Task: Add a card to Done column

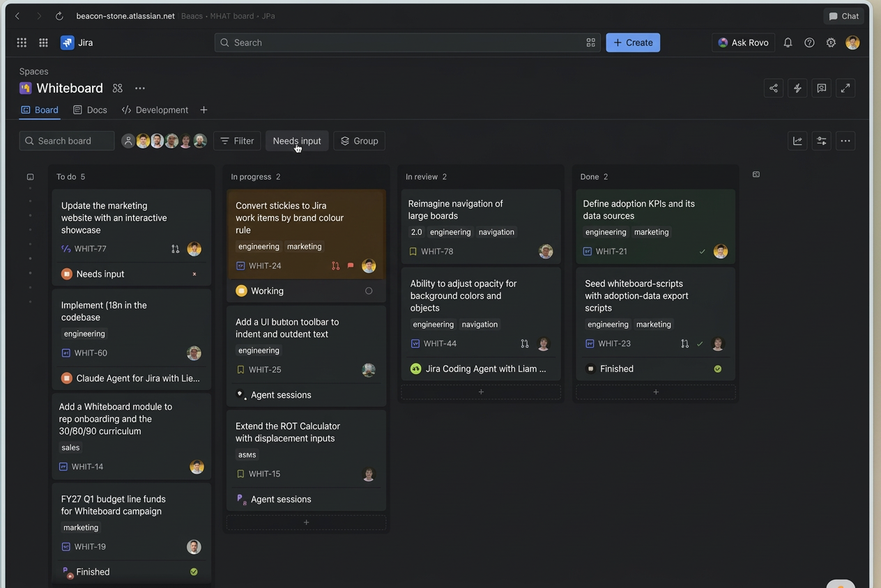Action: point(656,392)
